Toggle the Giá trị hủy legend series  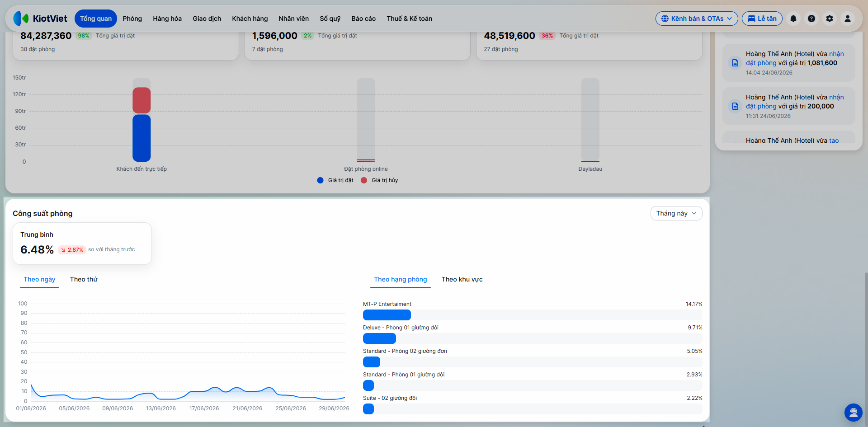click(x=379, y=180)
